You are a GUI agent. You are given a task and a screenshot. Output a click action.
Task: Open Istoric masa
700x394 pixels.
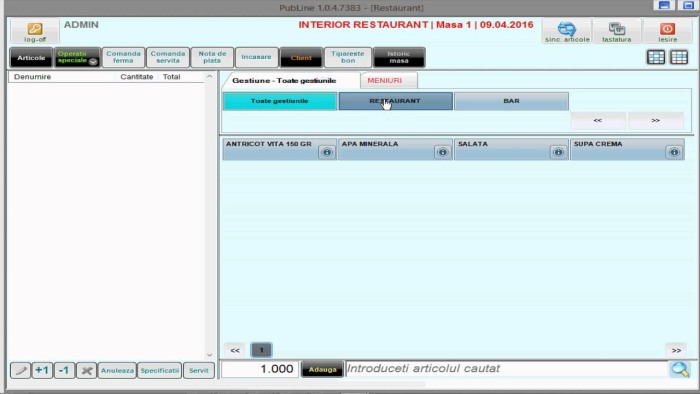[x=399, y=58]
